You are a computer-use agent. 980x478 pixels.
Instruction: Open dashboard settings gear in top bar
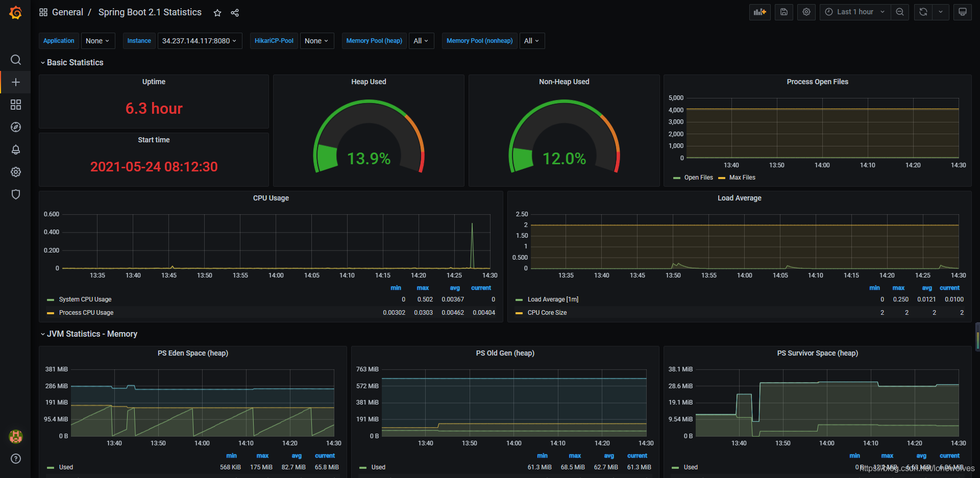tap(806, 12)
